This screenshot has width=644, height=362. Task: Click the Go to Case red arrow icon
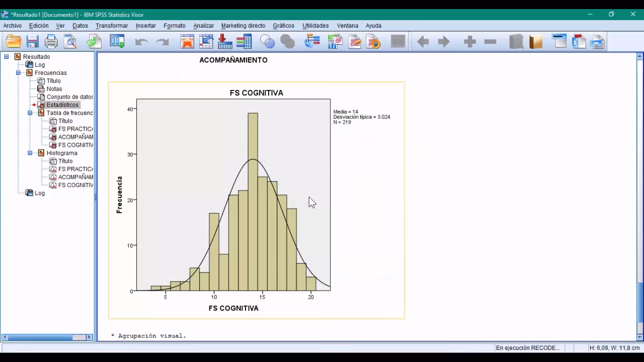click(x=225, y=42)
